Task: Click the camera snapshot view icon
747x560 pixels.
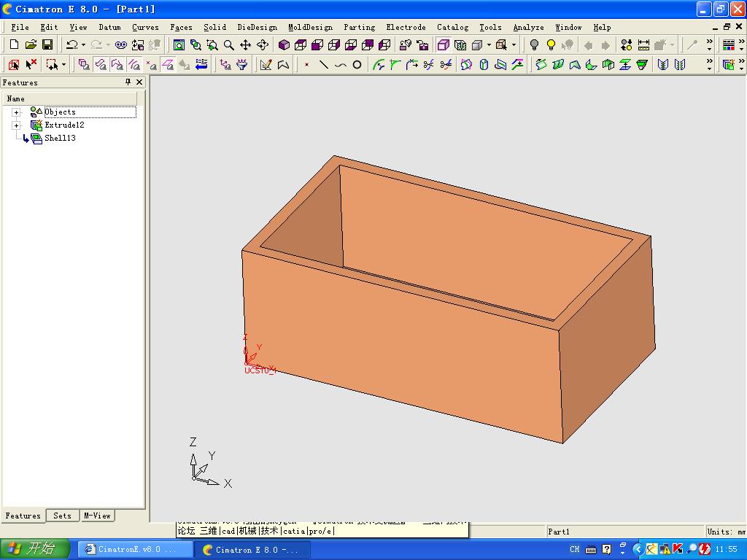Action: [422, 44]
